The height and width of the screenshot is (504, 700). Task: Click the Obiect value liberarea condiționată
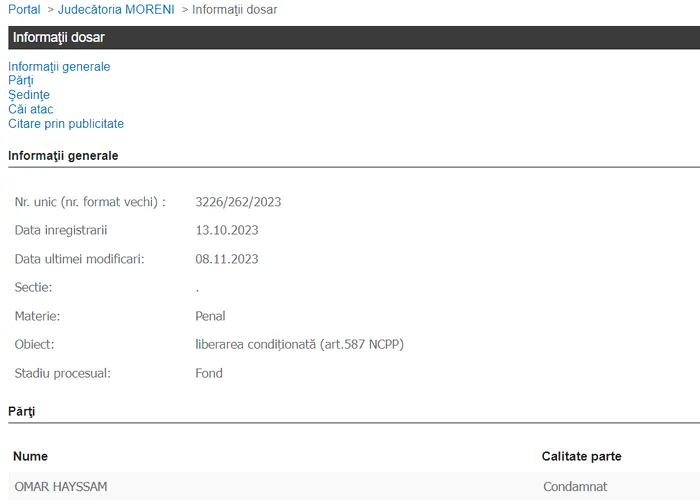[299, 345]
